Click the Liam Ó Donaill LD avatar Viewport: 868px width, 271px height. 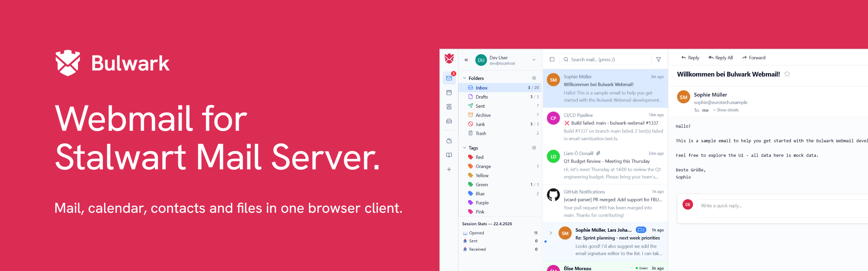click(x=553, y=157)
